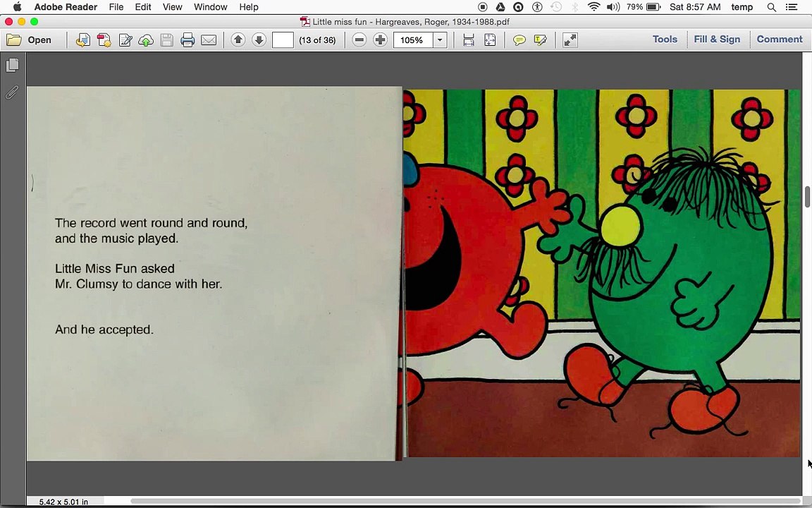Open the Comment pane
The height and width of the screenshot is (508, 812).
780,40
